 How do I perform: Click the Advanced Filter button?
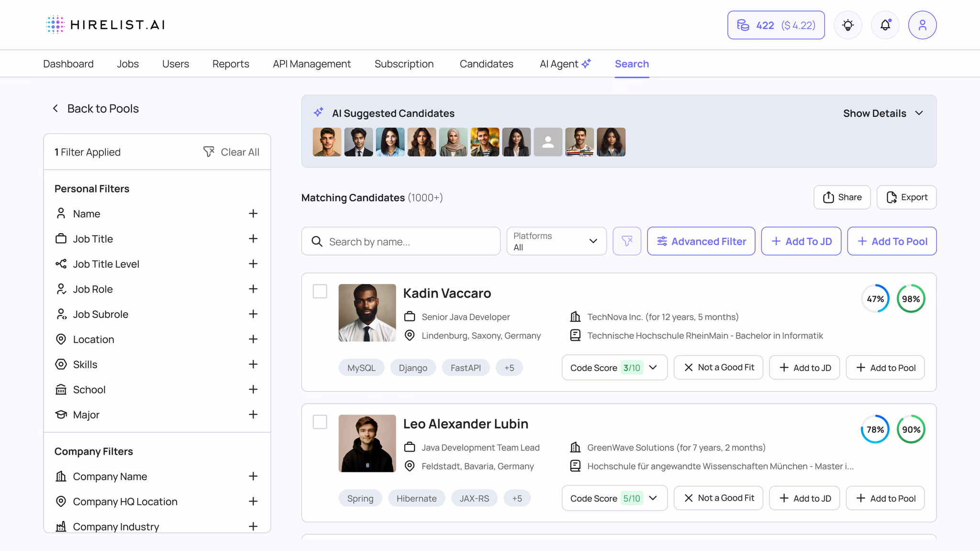pyautogui.click(x=701, y=241)
